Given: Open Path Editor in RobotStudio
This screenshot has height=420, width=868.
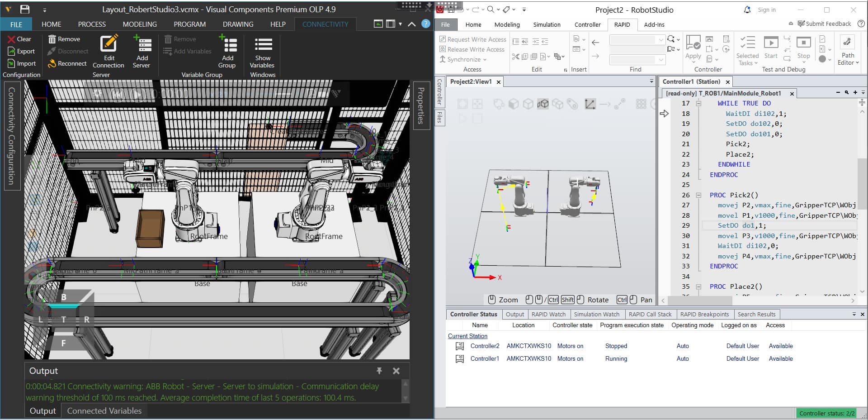Looking at the screenshot, I should [848, 50].
